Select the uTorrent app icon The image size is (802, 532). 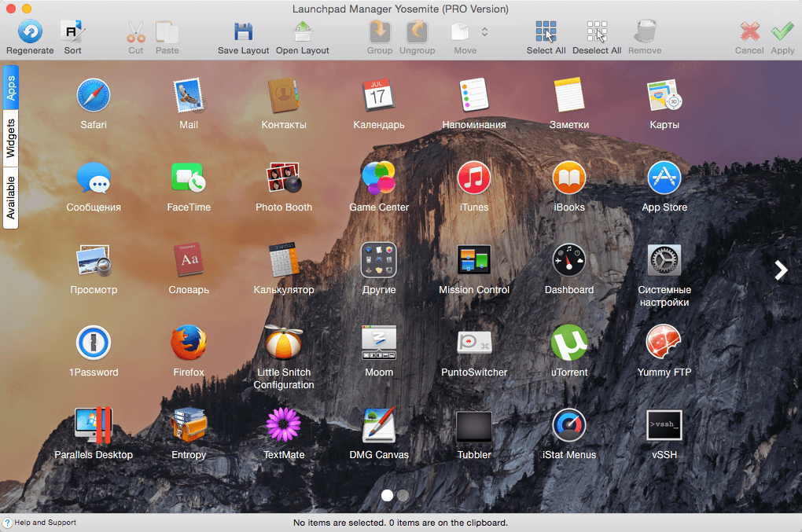[569, 343]
